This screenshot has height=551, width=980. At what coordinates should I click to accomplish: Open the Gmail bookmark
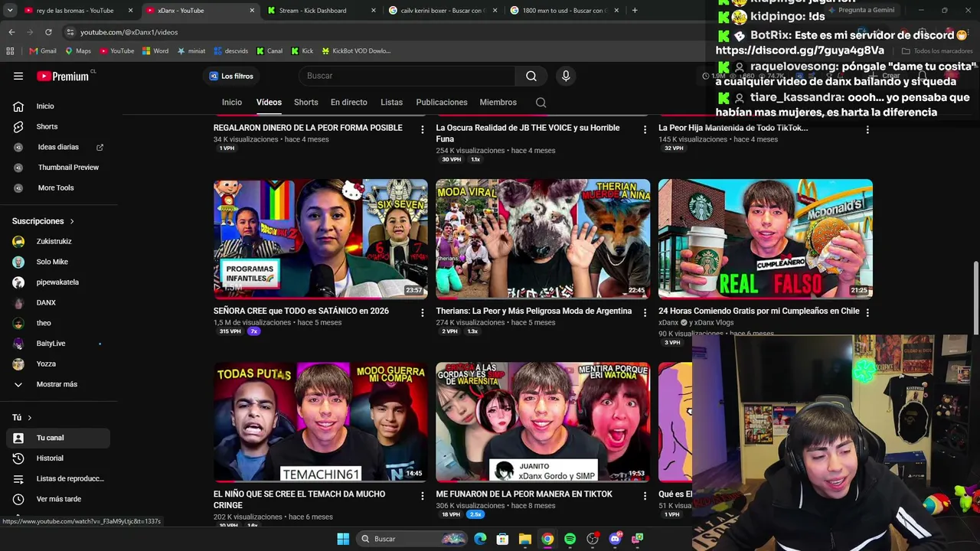point(43,51)
